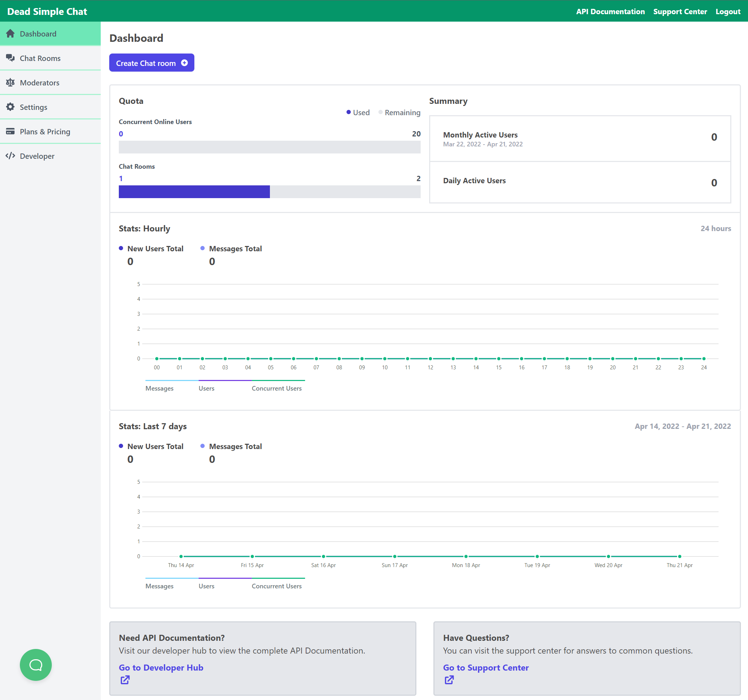Click hourly chart data point at hour 12
This screenshot has width=748, height=700.
click(430, 359)
